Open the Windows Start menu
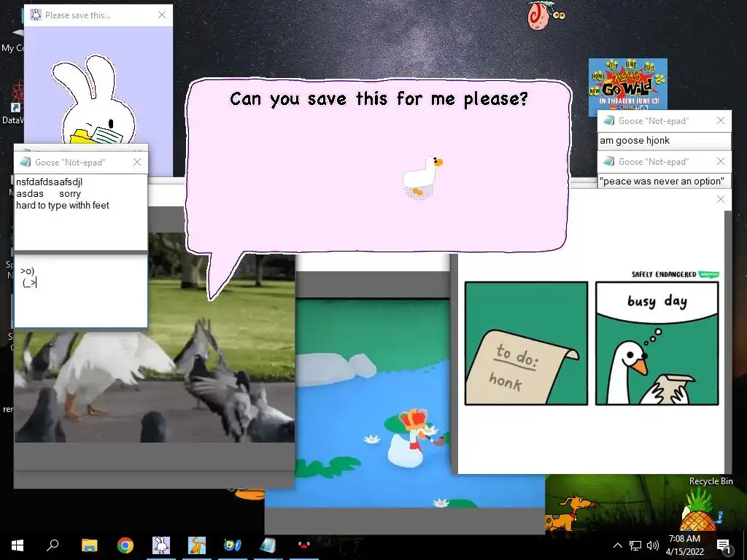Image resolution: width=747 pixels, height=560 pixels. 18,545
